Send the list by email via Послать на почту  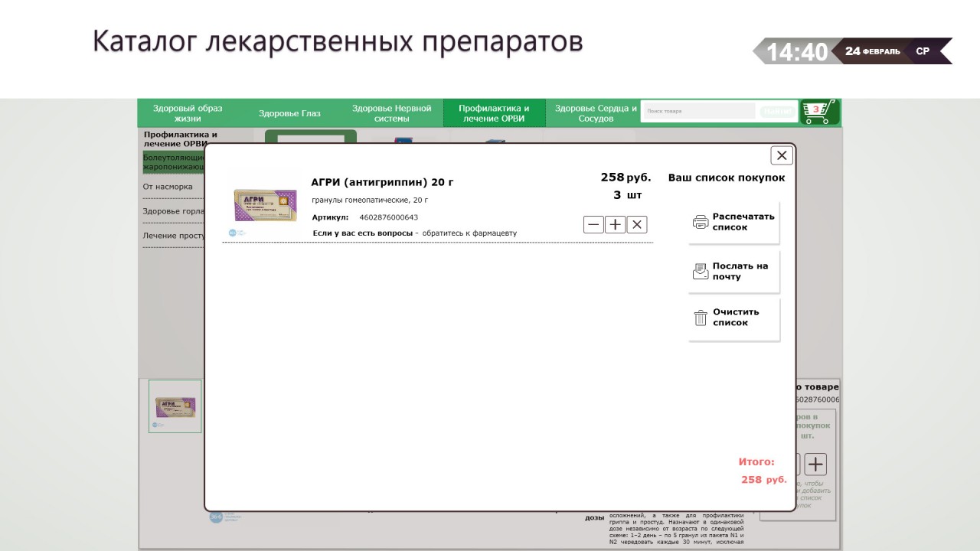734,272
